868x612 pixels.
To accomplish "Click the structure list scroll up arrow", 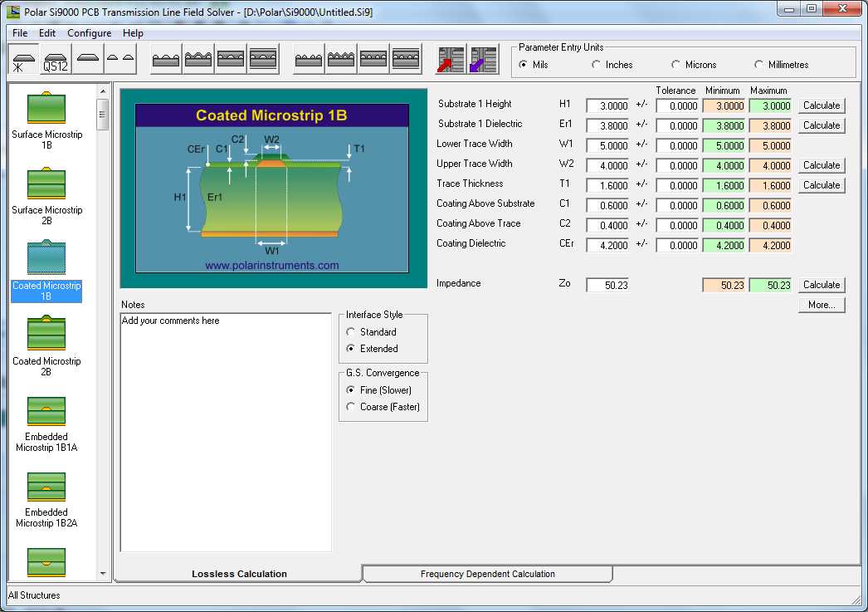I will (x=103, y=91).
